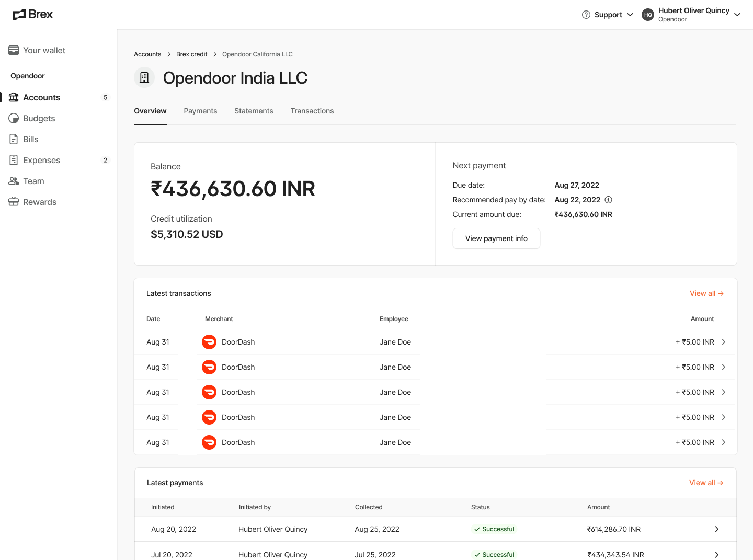Switch to the Payments tab
Viewport: 753px width, 560px height.
(x=200, y=111)
